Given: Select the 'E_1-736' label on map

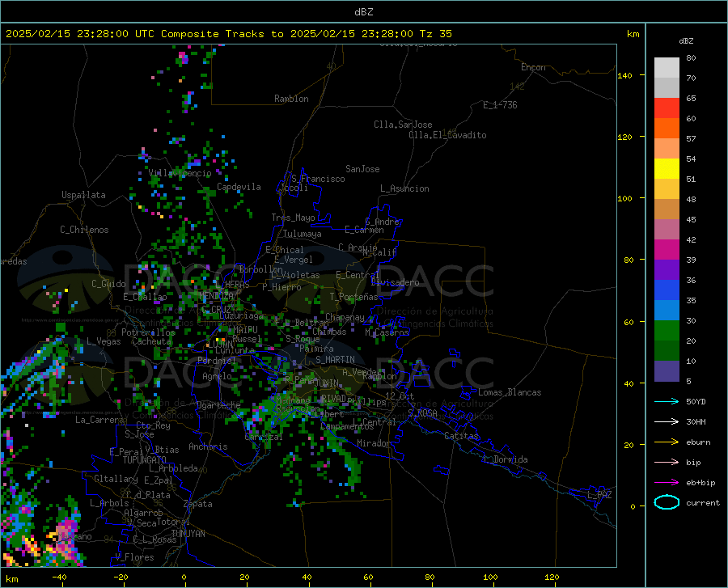Looking at the screenshot, I should pyautogui.click(x=500, y=105).
